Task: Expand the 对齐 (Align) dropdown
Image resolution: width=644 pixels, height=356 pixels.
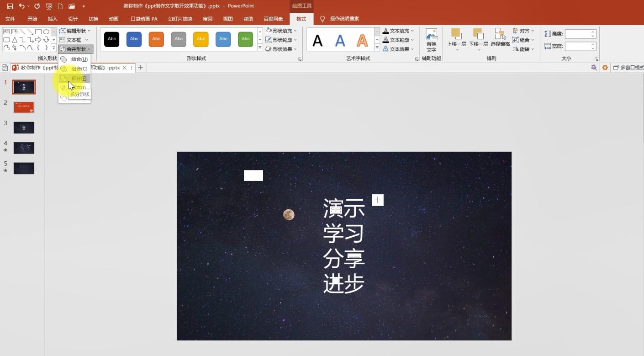Action: [523, 31]
